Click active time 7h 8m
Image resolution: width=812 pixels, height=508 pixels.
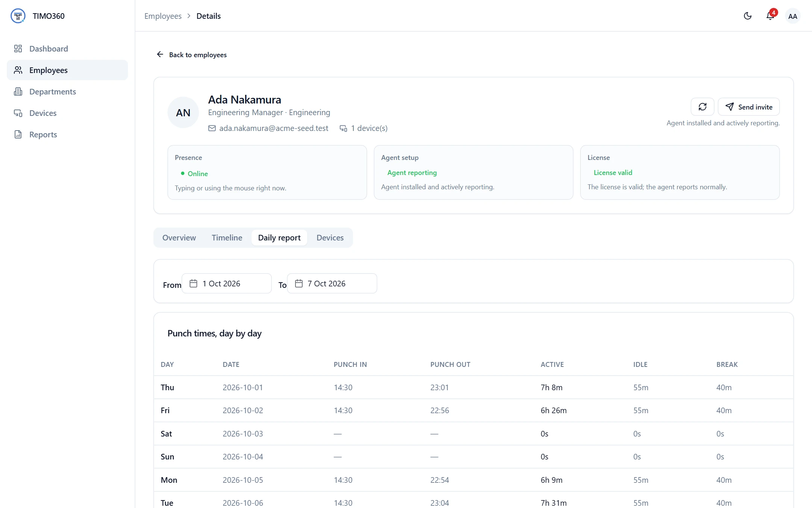(x=551, y=388)
